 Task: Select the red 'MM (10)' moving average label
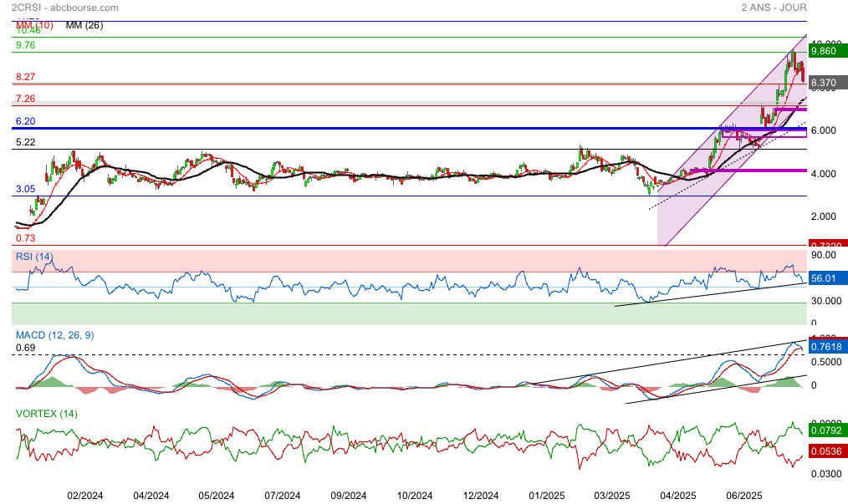(x=34, y=25)
